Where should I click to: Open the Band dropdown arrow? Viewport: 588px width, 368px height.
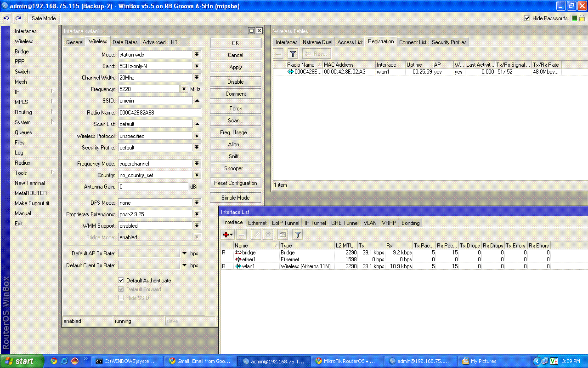tap(197, 66)
